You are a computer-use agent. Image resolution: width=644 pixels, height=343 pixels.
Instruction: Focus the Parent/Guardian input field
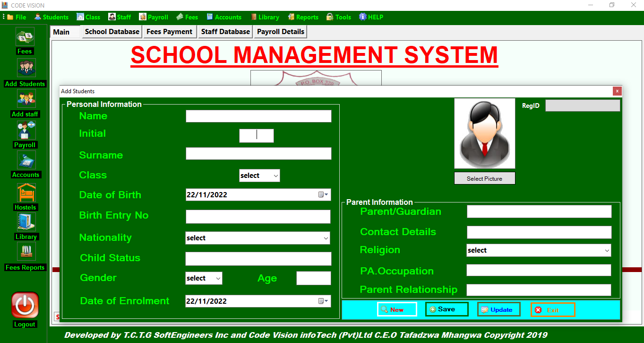539,211
